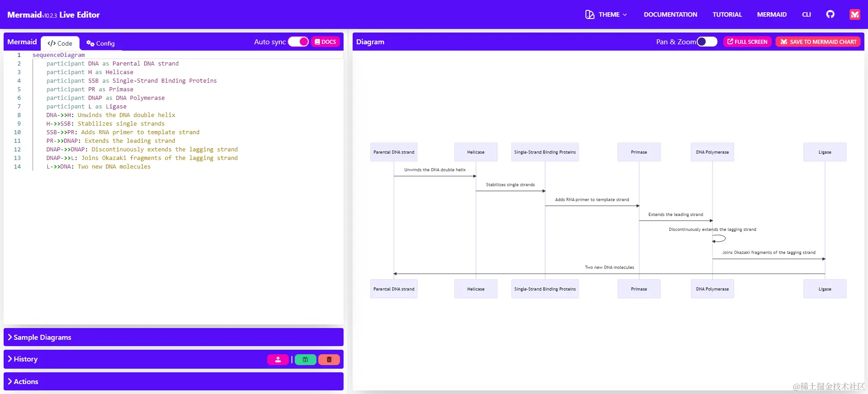Click code line 'participant H as Helicase'
The width and height of the screenshot is (868, 394).
pyautogui.click(x=90, y=72)
